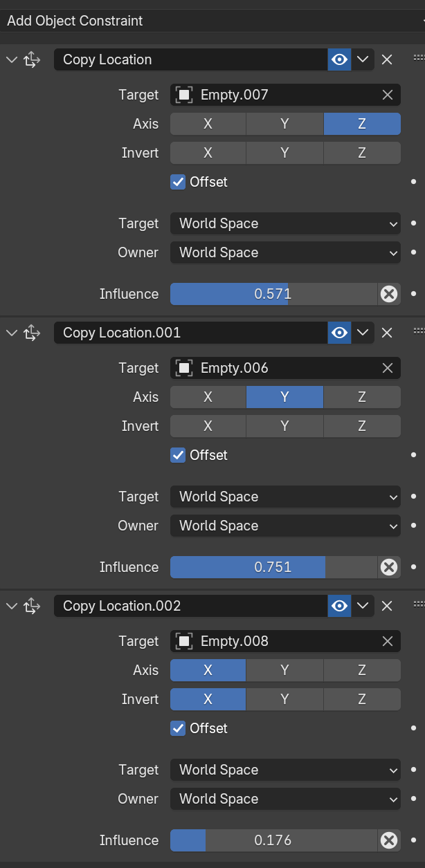Remove the Copy Location.002 constraint
Image resolution: width=425 pixels, height=868 pixels.
pos(387,606)
